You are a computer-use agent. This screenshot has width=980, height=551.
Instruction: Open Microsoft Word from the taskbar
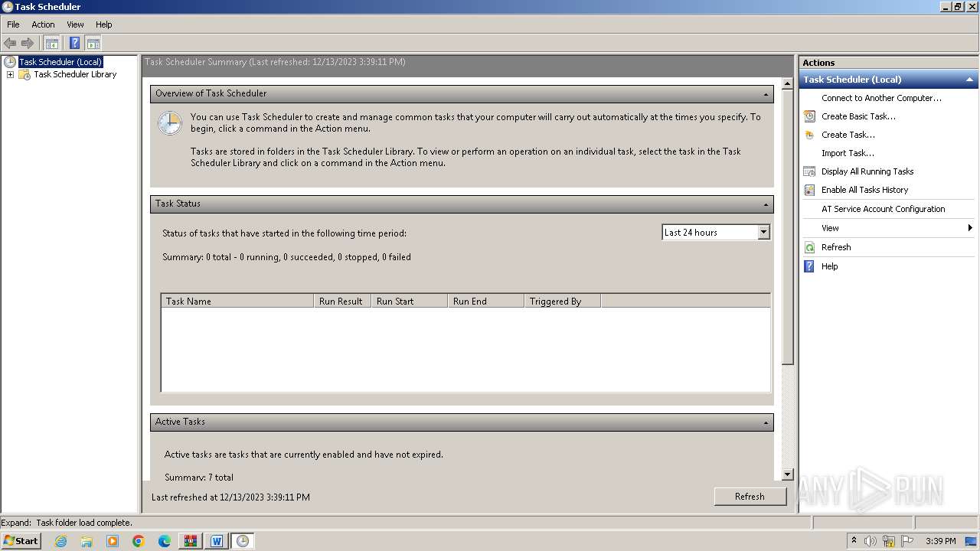(x=217, y=541)
